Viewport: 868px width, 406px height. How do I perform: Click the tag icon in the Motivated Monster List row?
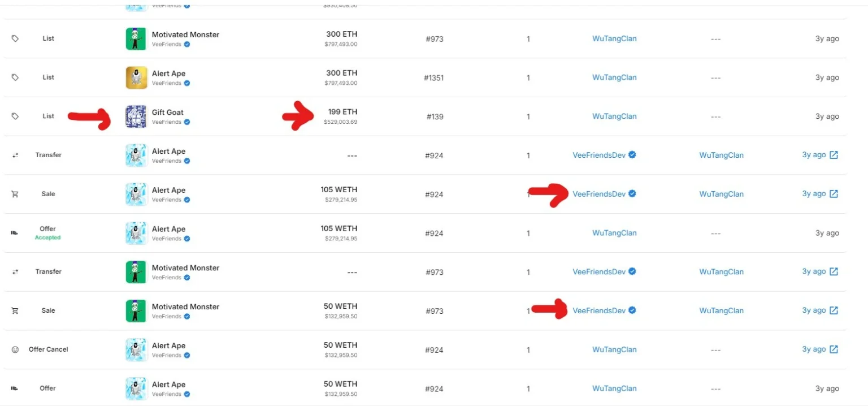[15, 38]
